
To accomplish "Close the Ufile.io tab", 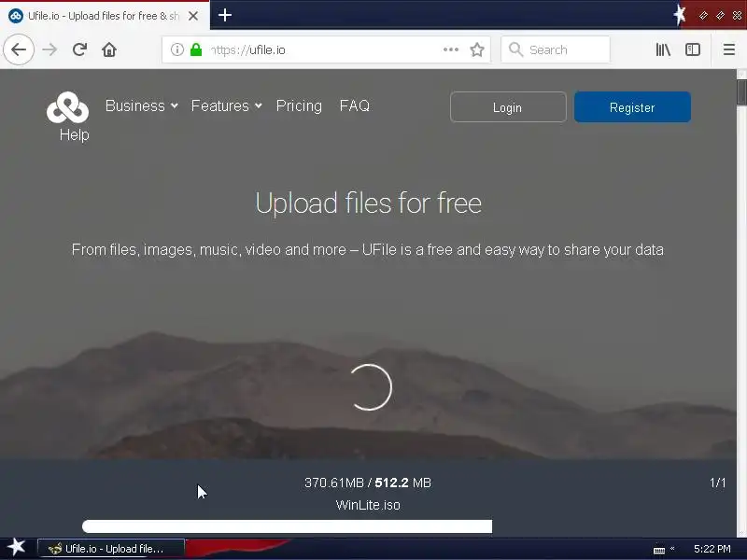I will pos(193,16).
